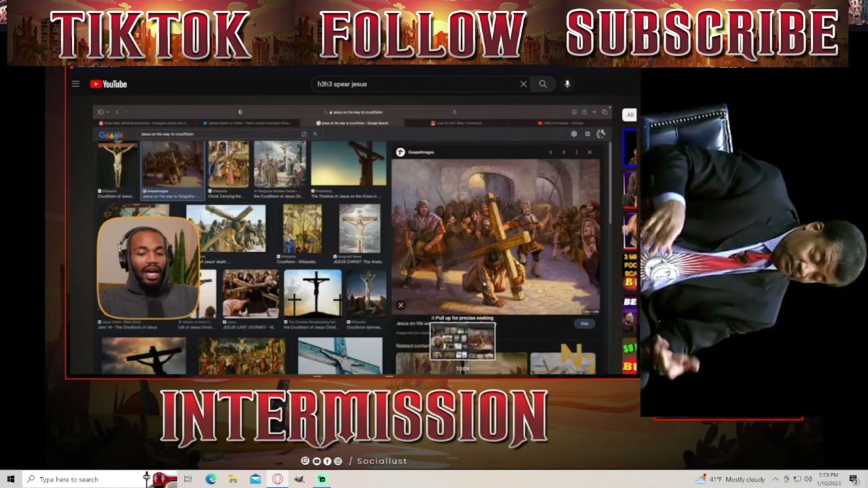Click the volume speaker tray icon
Image resolution: width=868 pixels, height=488 pixels.
pyautogui.click(x=808, y=479)
